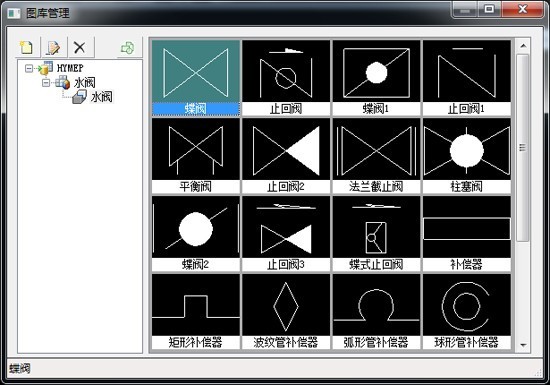Click the edit/rename toolbar icon
550x385 pixels.
pyautogui.click(x=53, y=47)
